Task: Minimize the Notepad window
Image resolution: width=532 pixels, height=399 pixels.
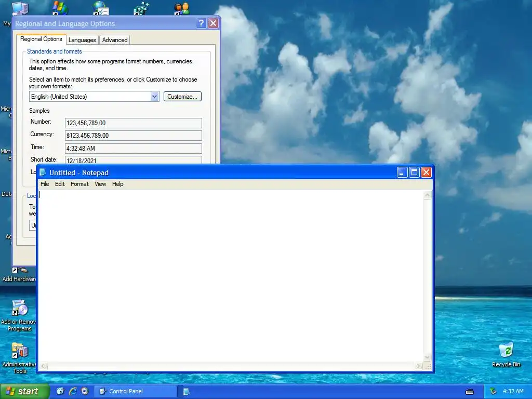Action: [402, 172]
